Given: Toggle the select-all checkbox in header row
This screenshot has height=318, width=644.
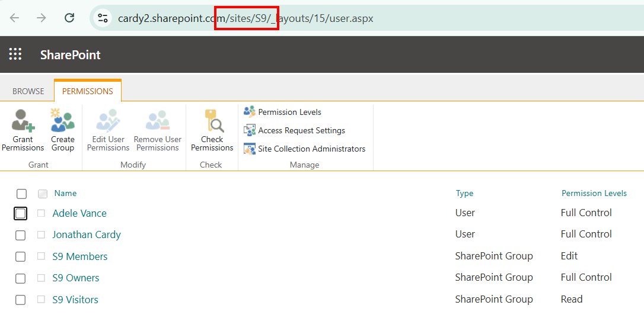Looking at the screenshot, I should [x=21, y=194].
